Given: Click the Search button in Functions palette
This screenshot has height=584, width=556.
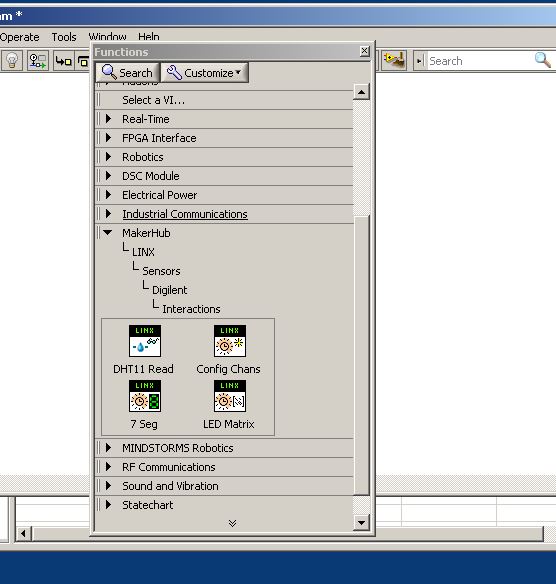Looking at the screenshot, I should click(x=127, y=73).
